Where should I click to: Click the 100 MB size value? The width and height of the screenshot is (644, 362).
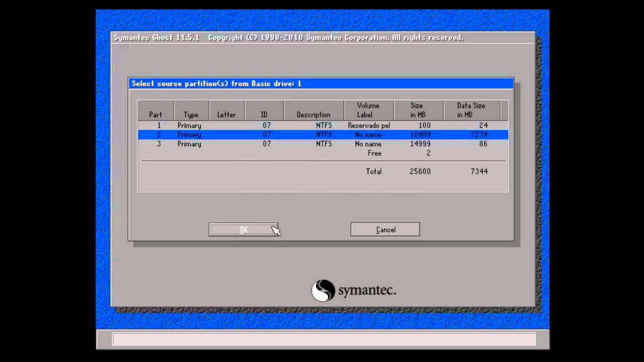pos(425,125)
